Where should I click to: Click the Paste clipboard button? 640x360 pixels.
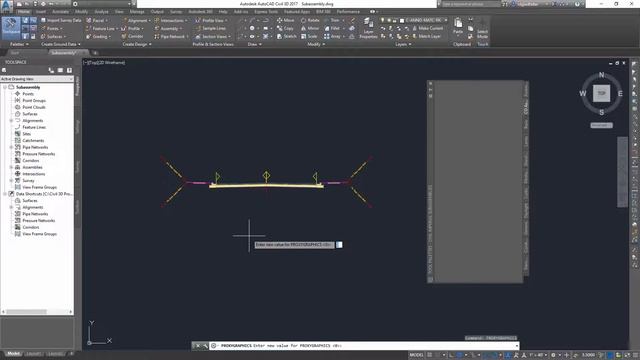click(x=458, y=26)
